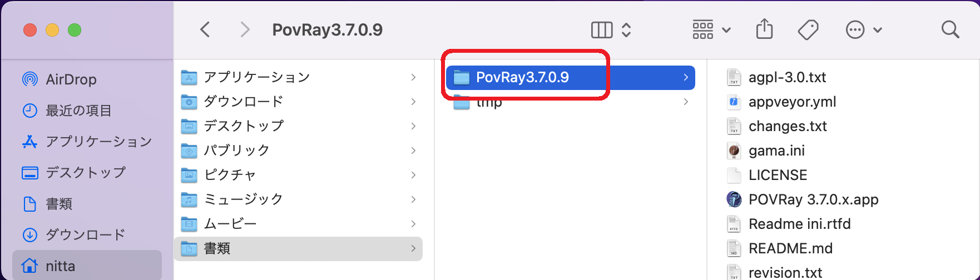Viewport: 980px width, 280px height.
Task: Expand the PovRay3.7.0.9 folder chevron
Action: (686, 77)
